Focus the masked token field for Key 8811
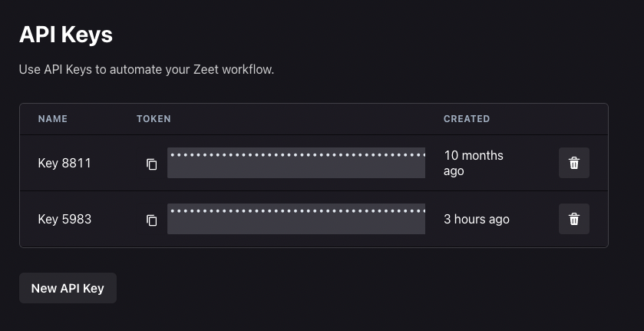Image resolution: width=644 pixels, height=331 pixels. tap(296, 163)
